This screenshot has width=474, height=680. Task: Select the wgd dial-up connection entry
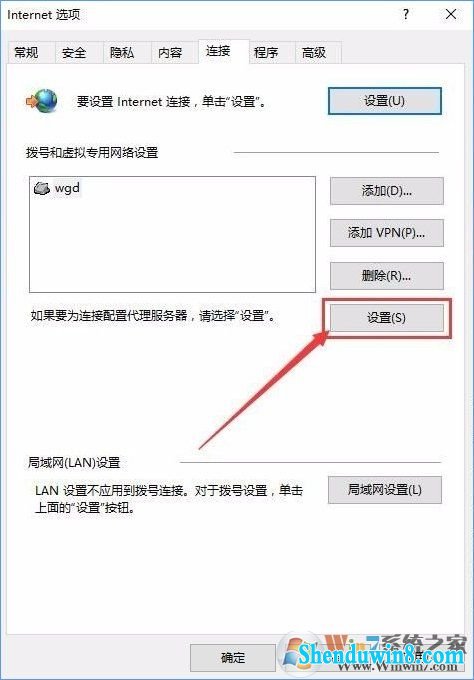coord(57,188)
